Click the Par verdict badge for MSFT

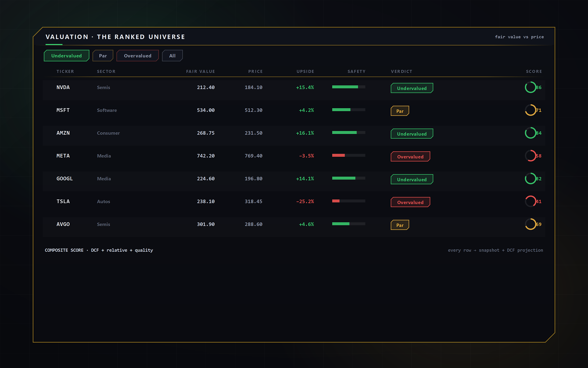400,111
